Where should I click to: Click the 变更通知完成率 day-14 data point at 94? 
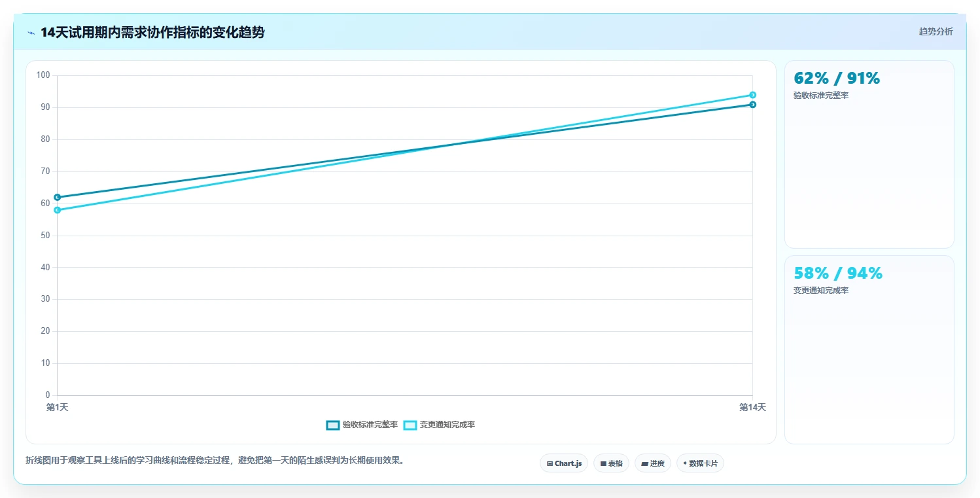click(x=753, y=95)
